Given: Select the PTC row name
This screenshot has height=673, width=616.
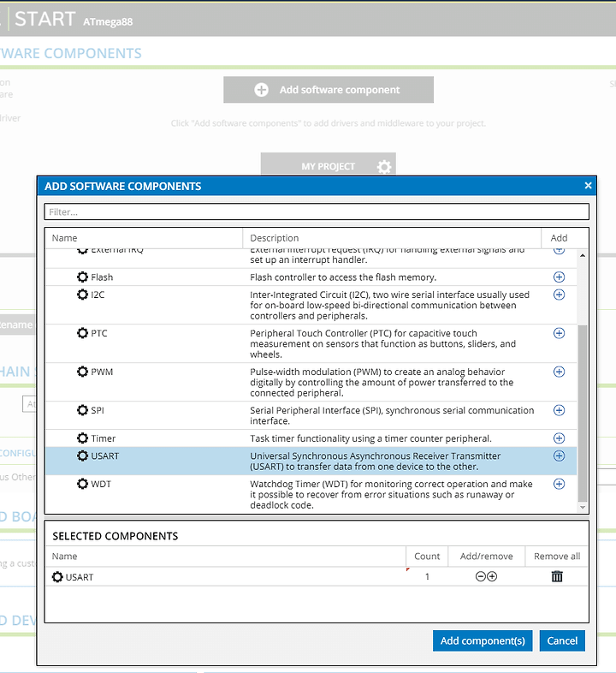Looking at the screenshot, I should (x=99, y=333).
